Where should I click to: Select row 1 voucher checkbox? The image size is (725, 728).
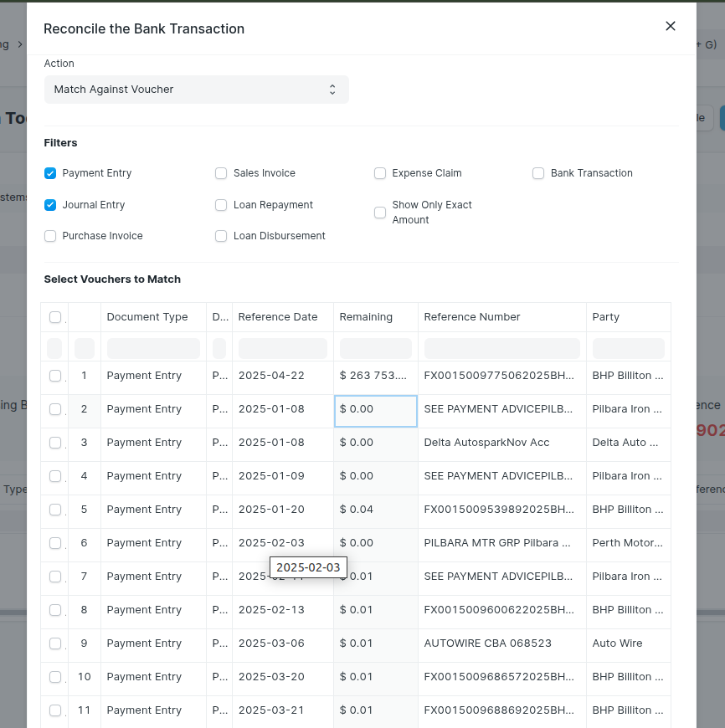(x=55, y=376)
